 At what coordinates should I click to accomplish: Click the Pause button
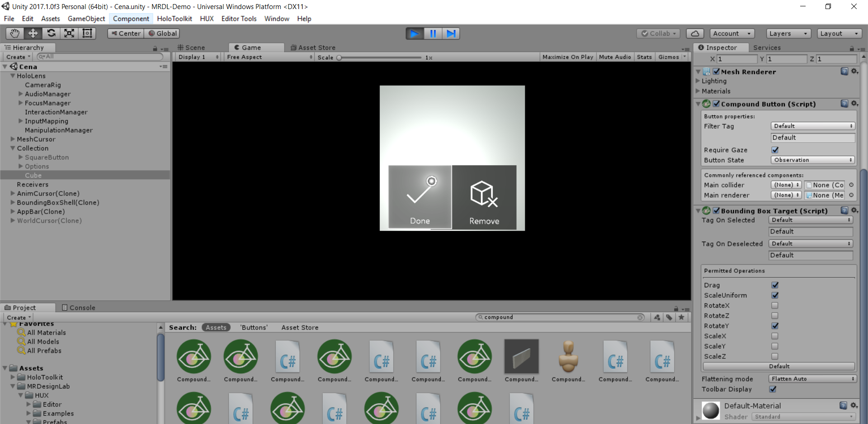pos(433,33)
